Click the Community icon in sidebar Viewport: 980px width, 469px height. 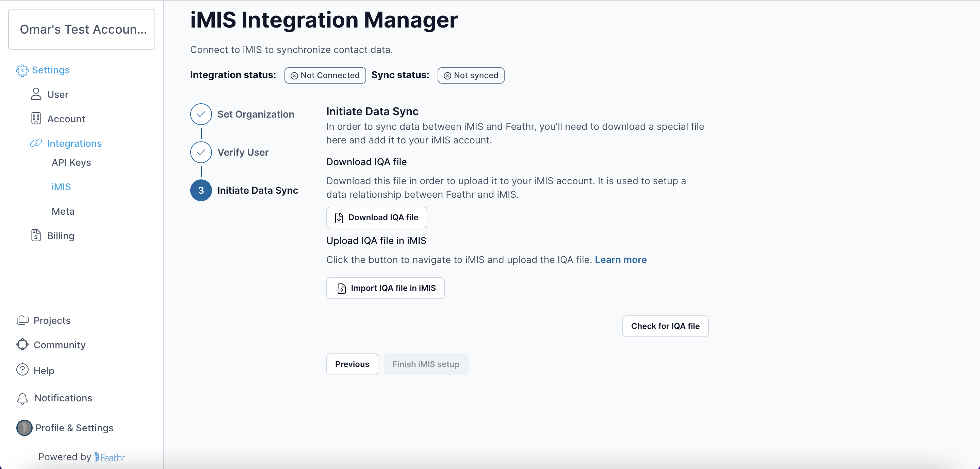(x=23, y=345)
